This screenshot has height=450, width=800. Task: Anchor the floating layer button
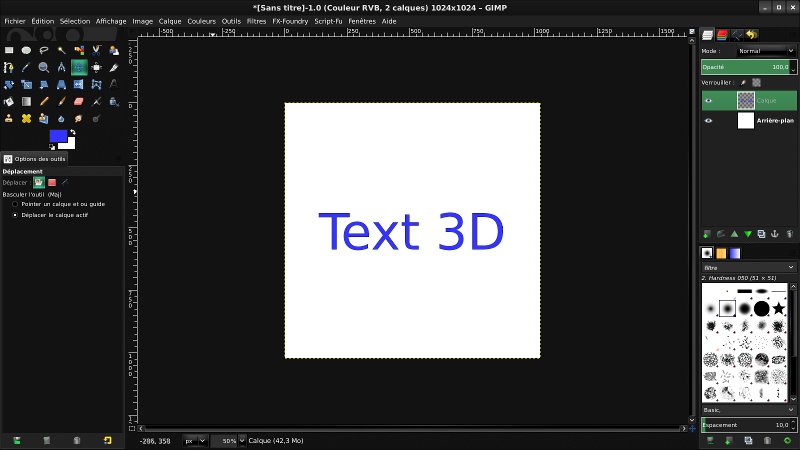pyautogui.click(x=775, y=234)
